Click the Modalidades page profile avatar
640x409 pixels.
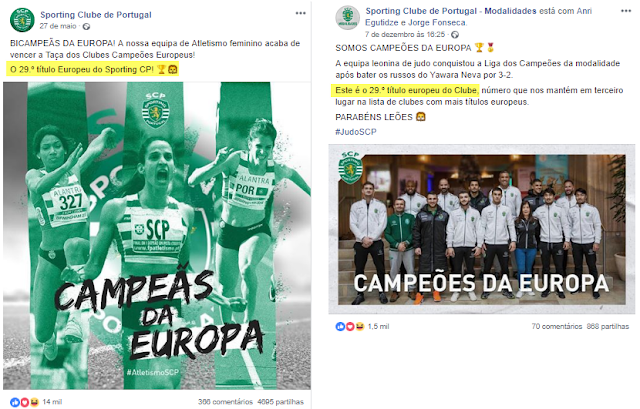tap(347, 18)
